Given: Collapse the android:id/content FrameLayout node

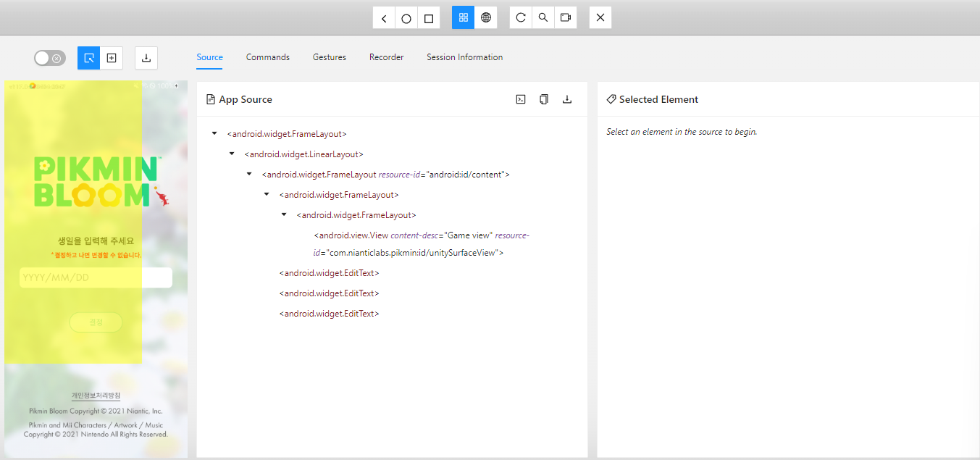Looking at the screenshot, I should 249,174.
